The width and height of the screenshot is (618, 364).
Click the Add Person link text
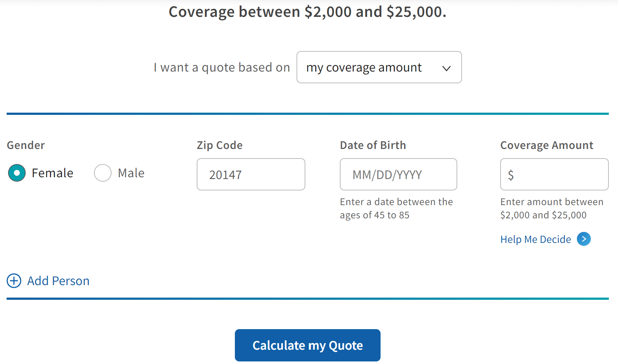pos(58,281)
